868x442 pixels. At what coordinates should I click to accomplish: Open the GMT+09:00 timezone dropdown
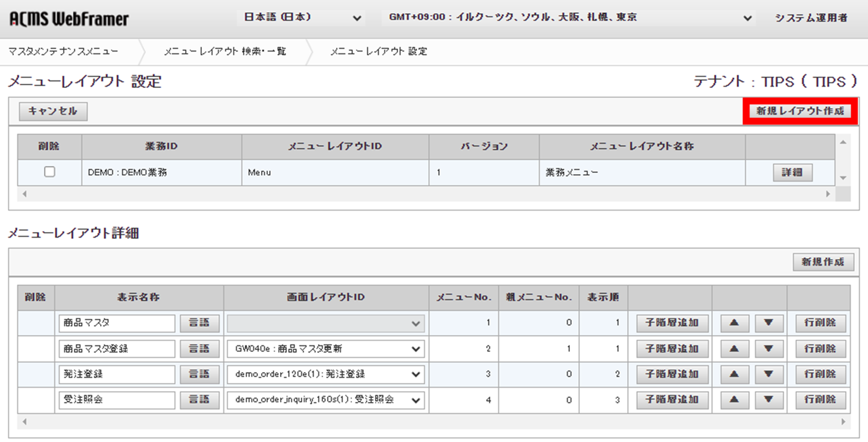pyautogui.click(x=567, y=18)
